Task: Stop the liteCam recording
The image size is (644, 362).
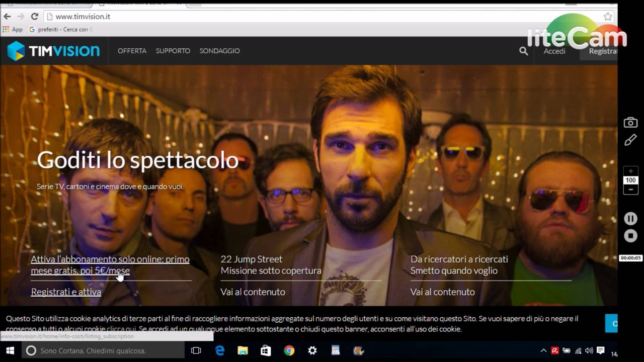Action: [x=630, y=236]
